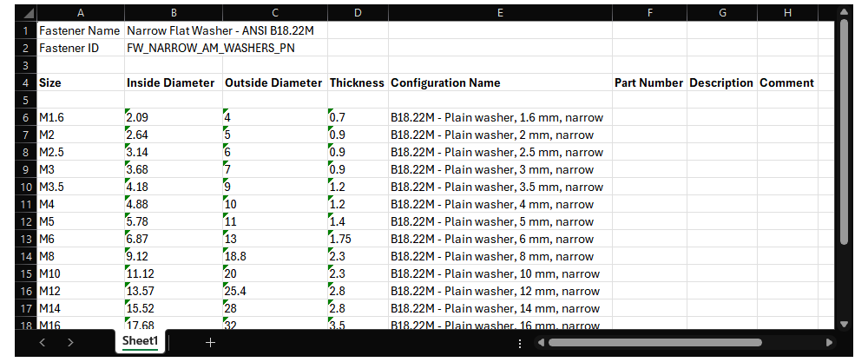Viewport: 868px width, 362px height.
Task: Click the 'Inside Diameter' header cell
Action: pos(174,83)
